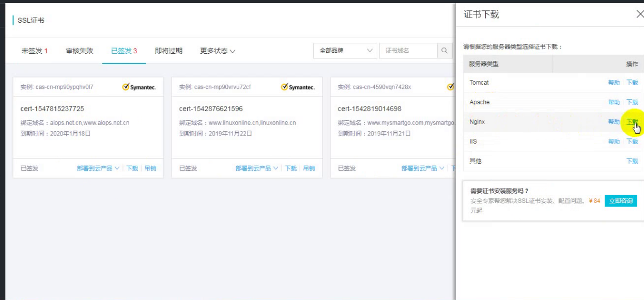Switch to the 未签发 tab

pyautogui.click(x=34, y=51)
